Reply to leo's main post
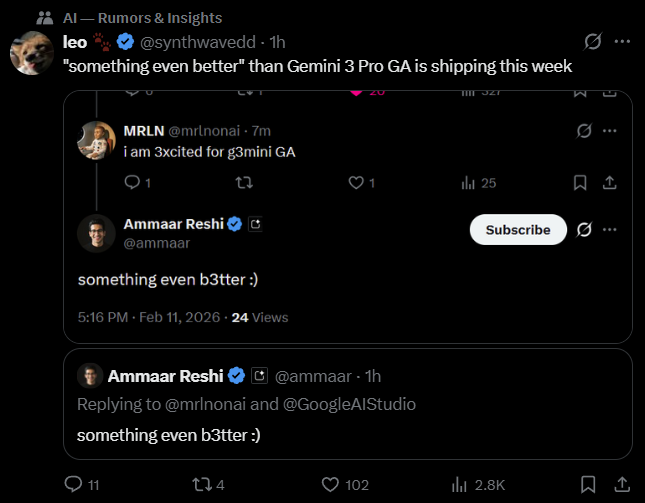Viewport: 645px width, 503px height. 73,484
